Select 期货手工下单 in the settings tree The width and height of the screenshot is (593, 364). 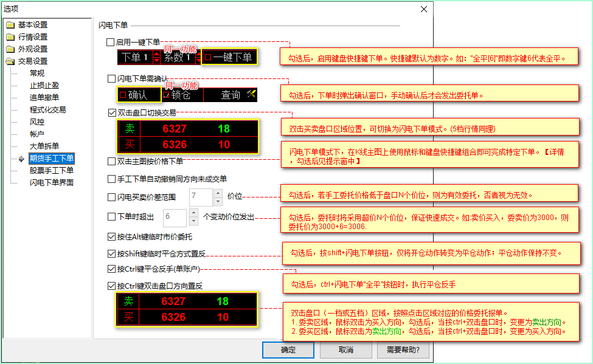click(52, 159)
